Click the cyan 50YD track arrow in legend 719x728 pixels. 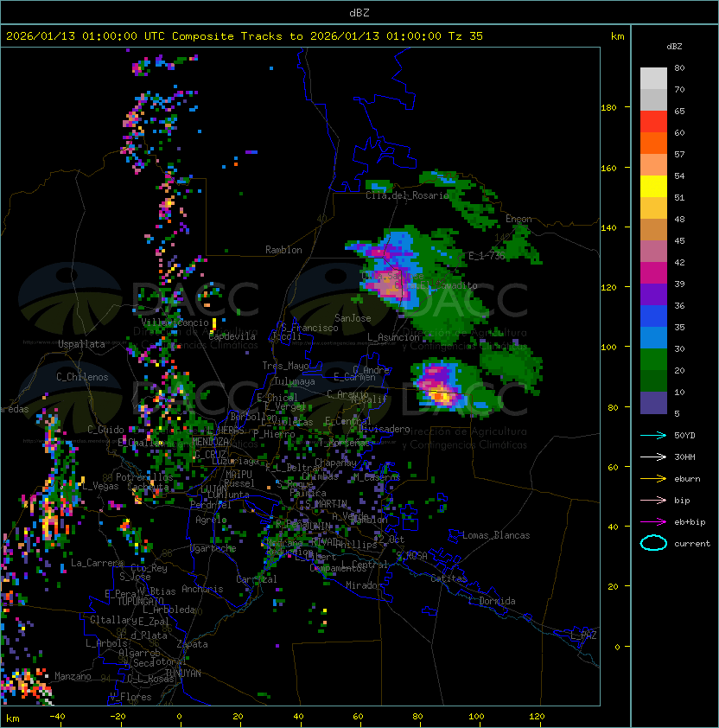(x=653, y=436)
